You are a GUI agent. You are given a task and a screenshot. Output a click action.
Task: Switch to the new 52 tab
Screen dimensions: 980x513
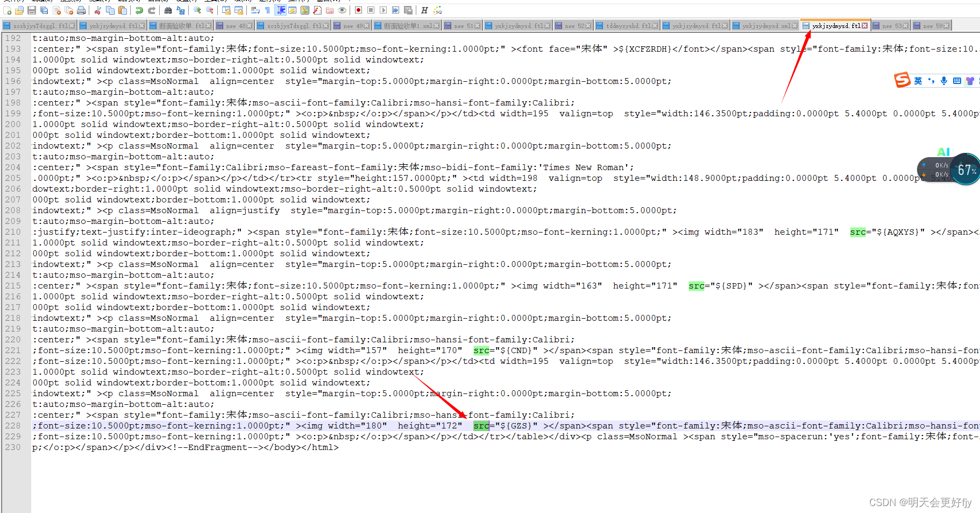[574, 26]
